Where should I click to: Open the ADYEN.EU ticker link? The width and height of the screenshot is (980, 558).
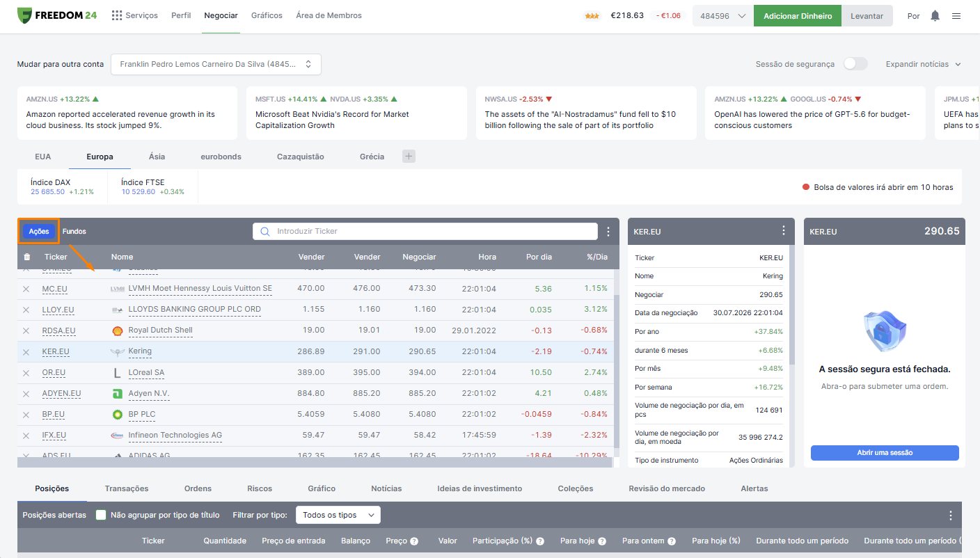(x=61, y=394)
